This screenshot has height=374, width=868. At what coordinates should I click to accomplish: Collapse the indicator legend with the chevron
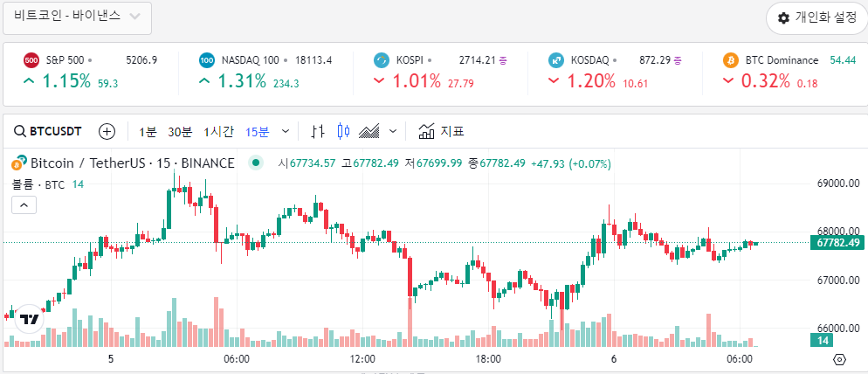click(24, 205)
